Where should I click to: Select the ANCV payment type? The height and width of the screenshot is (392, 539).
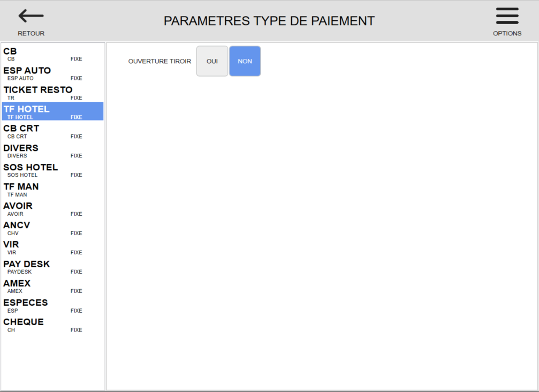(52, 227)
